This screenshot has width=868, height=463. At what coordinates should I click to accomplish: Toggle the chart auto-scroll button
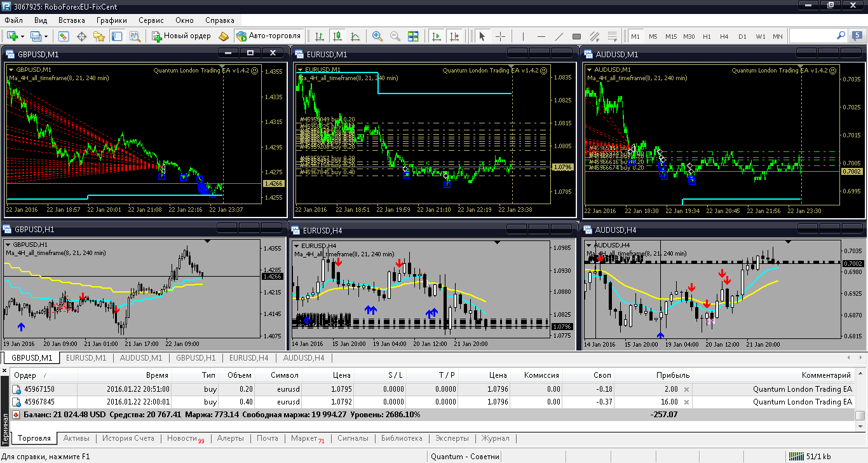point(436,36)
